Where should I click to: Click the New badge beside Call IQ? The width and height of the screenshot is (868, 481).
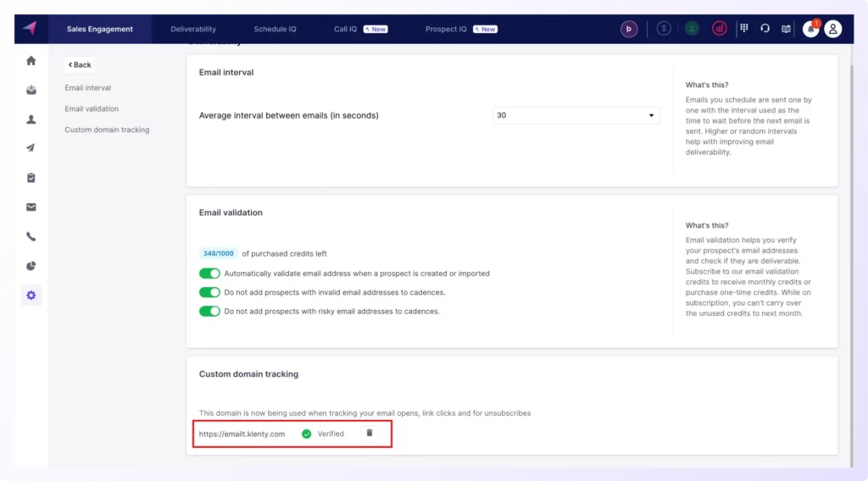click(x=376, y=30)
